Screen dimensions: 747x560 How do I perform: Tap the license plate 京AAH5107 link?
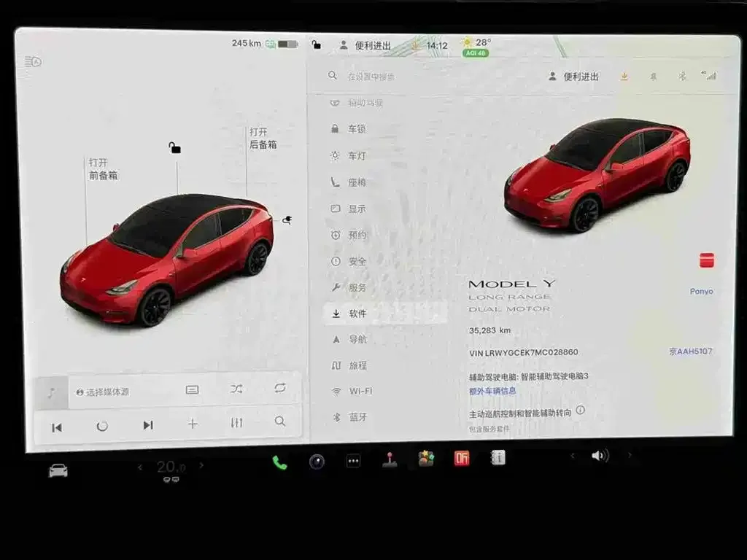[x=690, y=351]
